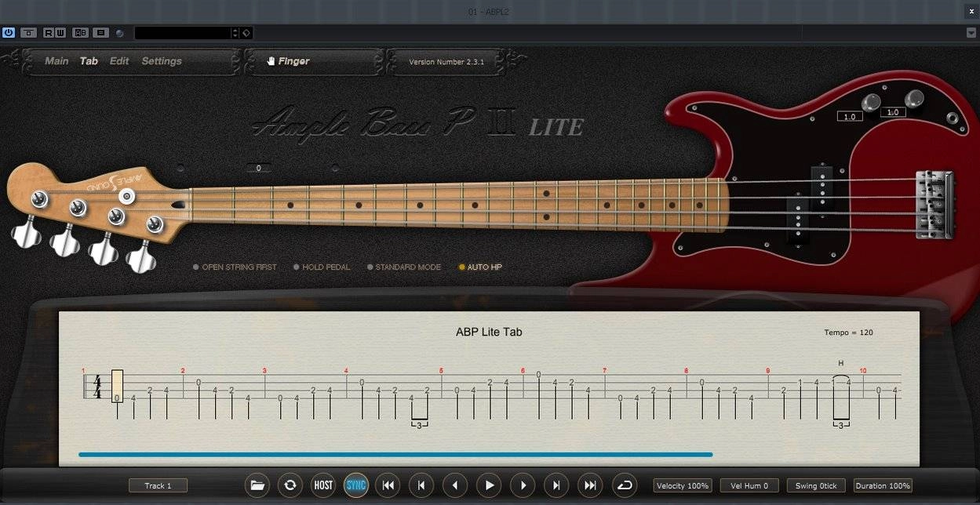The image size is (980, 505).
Task: Toggle Standard Mode option
Action: click(x=403, y=267)
